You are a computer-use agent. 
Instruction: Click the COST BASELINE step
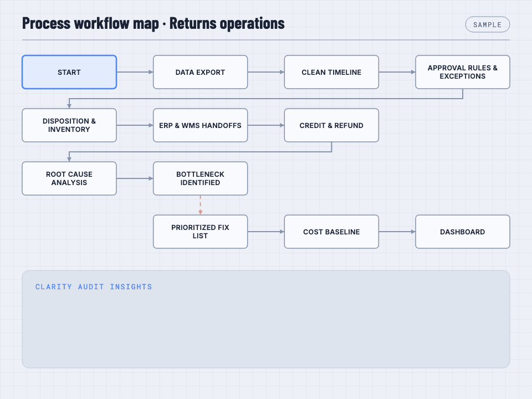point(331,232)
